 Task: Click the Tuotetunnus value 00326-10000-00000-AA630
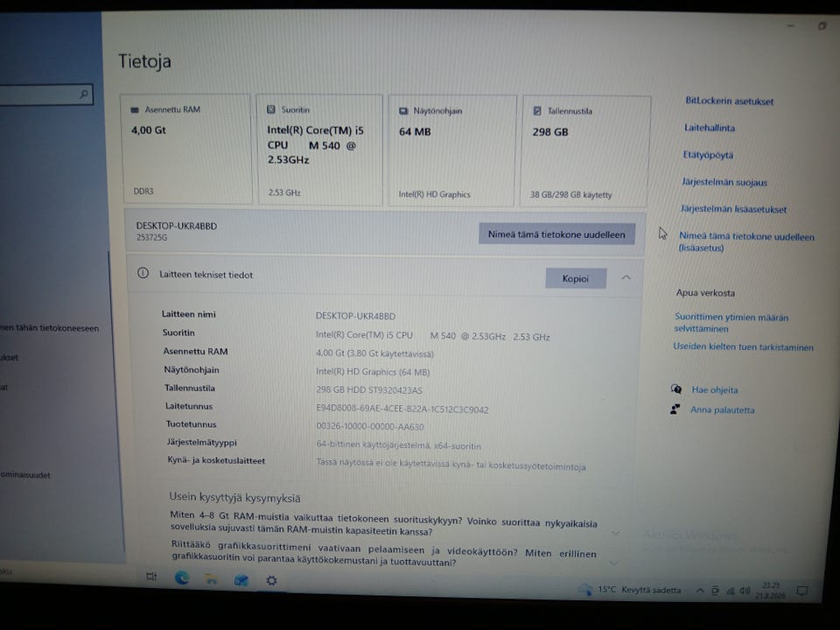(x=369, y=426)
